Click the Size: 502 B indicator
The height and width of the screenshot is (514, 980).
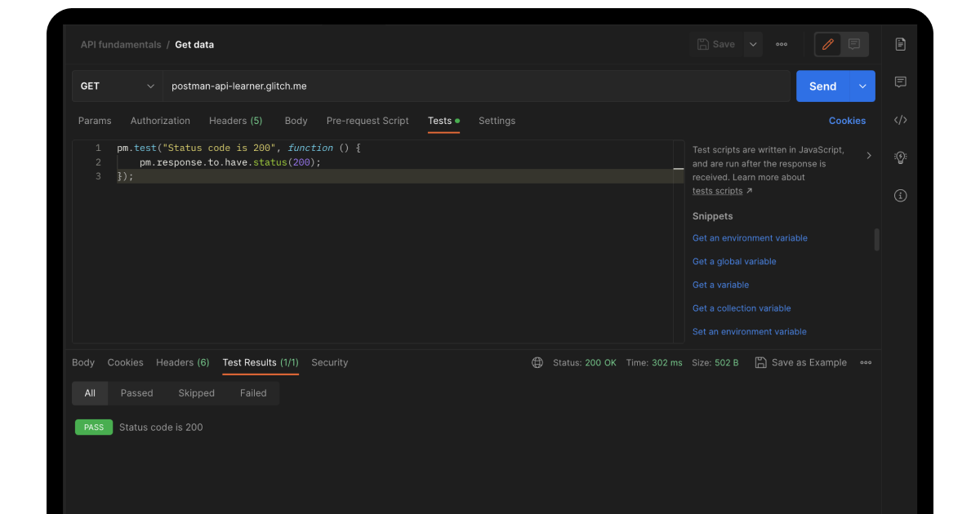(715, 362)
